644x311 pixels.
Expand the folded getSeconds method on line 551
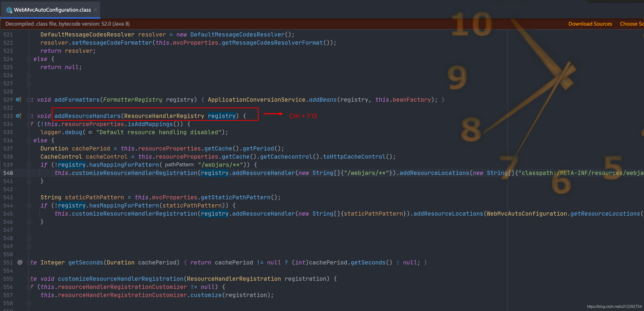tap(29, 262)
